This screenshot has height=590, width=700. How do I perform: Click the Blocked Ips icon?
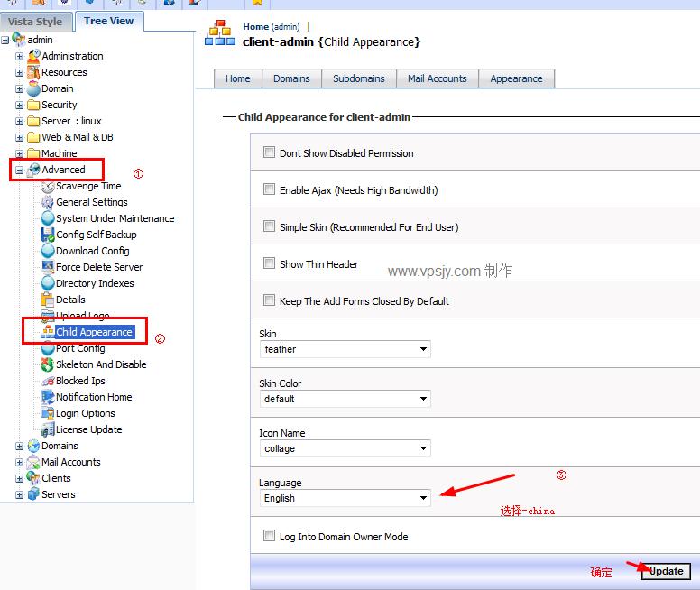tap(48, 381)
